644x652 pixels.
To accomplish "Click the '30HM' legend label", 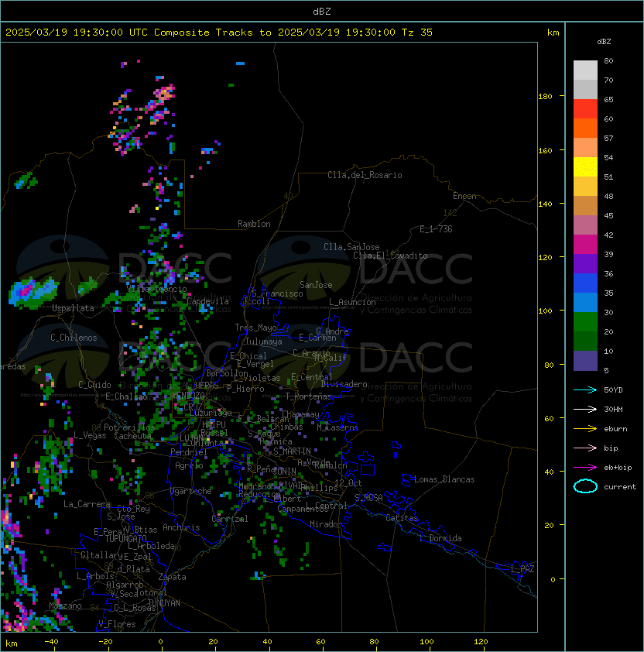I will coord(613,409).
